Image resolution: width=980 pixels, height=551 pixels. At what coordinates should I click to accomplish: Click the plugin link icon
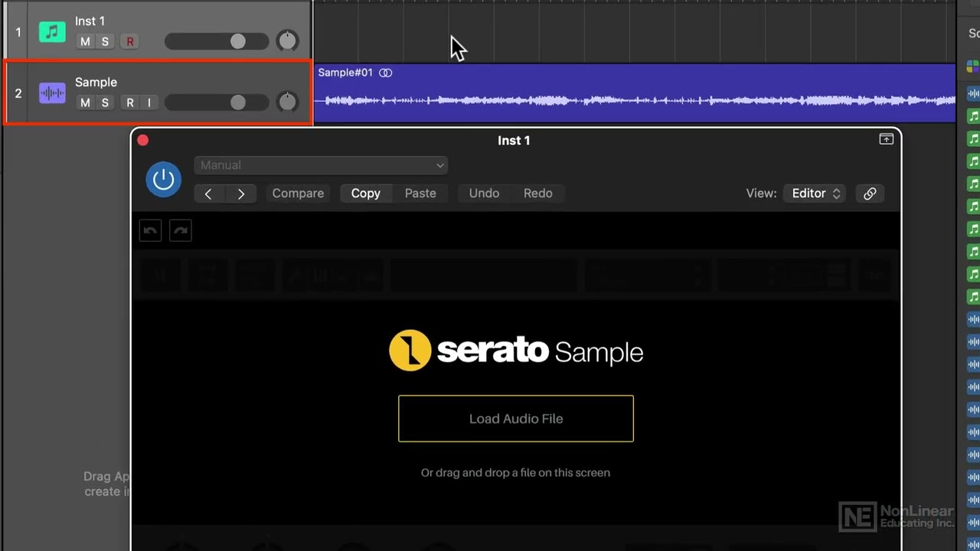point(870,194)
